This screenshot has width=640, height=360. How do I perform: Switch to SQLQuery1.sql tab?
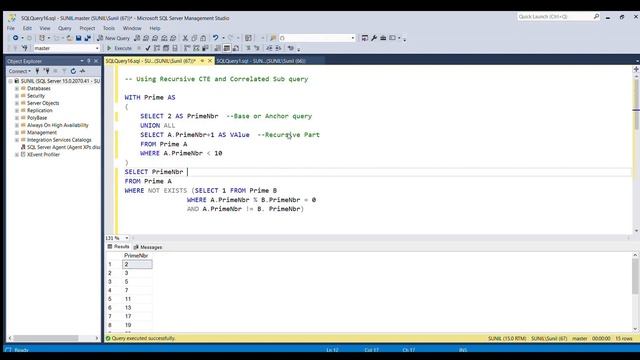261,61
